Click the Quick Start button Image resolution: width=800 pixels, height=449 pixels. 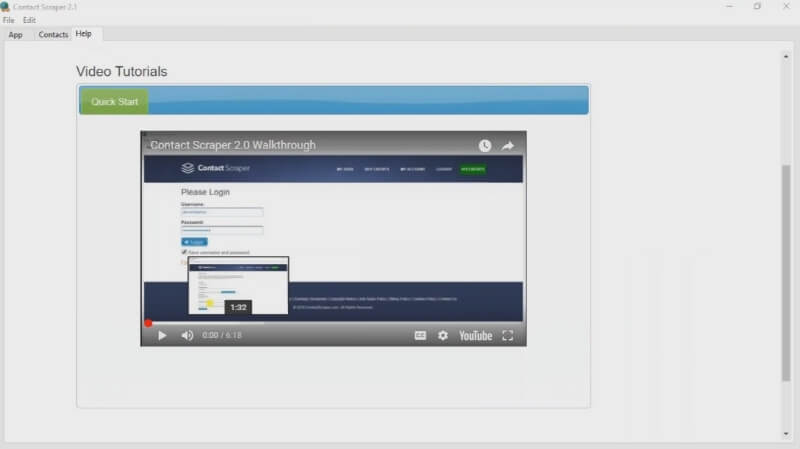[x=114, y=101]
